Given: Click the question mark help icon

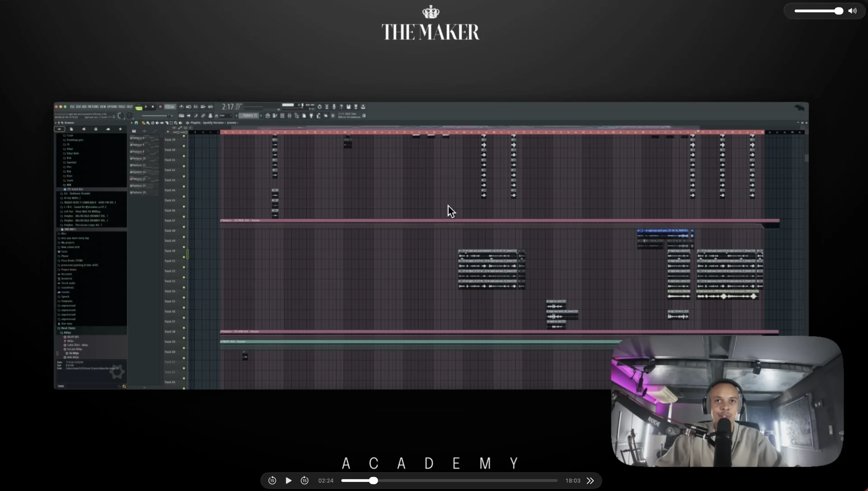Looking at the screenshot, I should (x=341, y=107).
